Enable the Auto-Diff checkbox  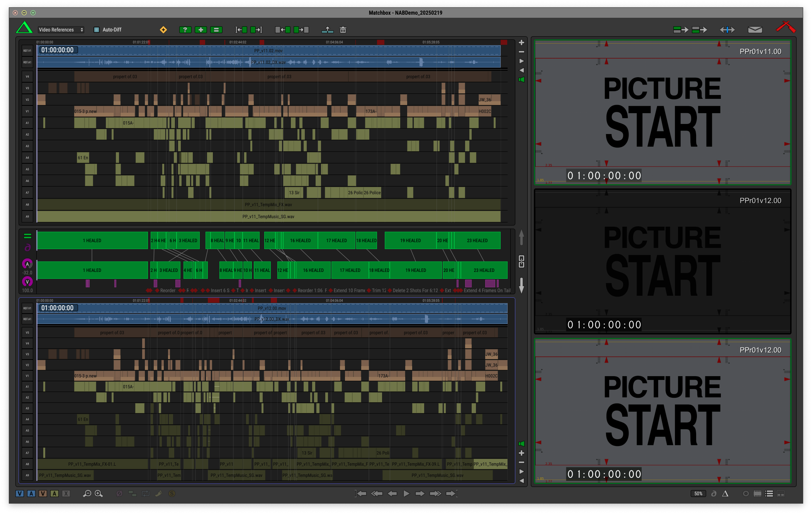click(97, 30)
